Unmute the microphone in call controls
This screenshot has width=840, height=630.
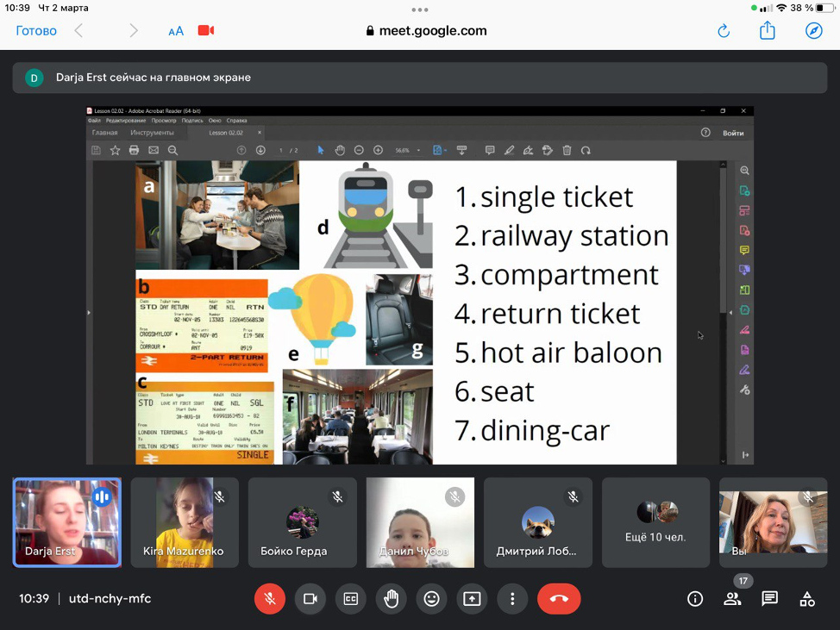tap(270, 599)
